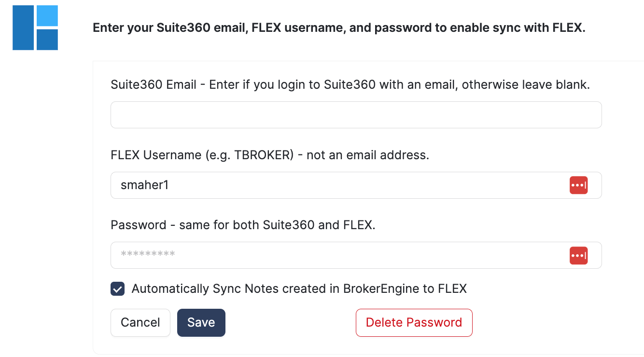Focus the Suite360 Email input field

(356, 115)
